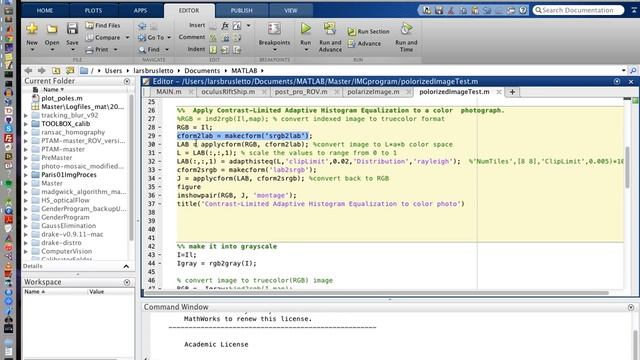Viewport: 640px width, 360px height.
Task: Open the Breakpoints menu
Action: coord(274,38)
